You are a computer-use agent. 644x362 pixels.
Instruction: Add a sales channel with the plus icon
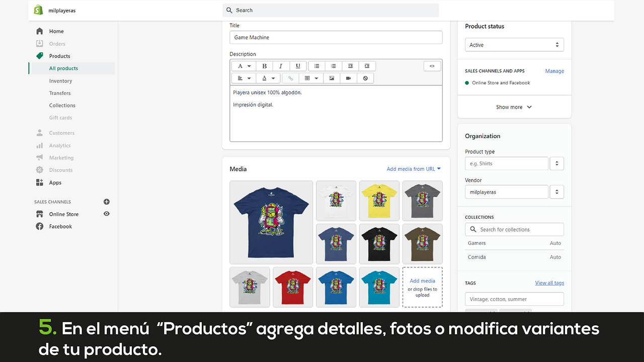106,202
